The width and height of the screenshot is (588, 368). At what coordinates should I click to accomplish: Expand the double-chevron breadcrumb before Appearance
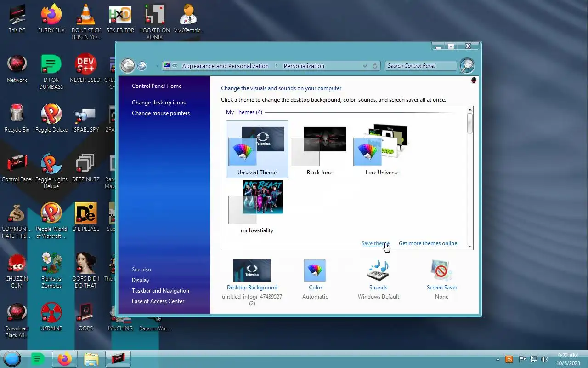pyautogui.click(x=175, y=66)
